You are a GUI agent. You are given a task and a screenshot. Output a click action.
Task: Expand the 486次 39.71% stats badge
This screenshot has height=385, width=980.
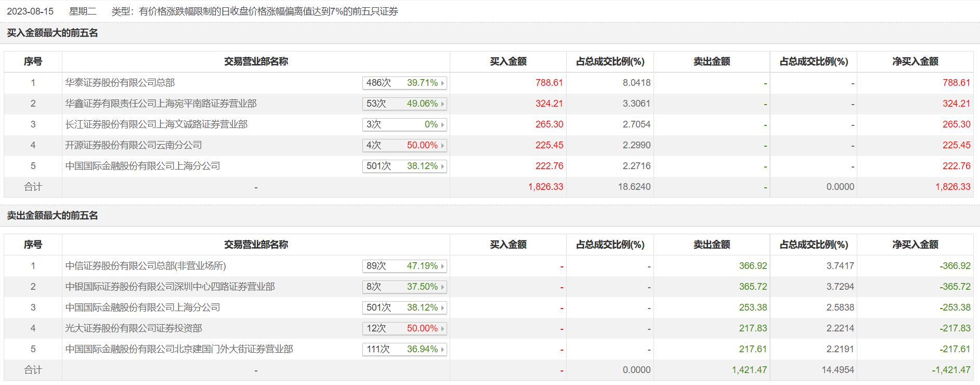404,83
